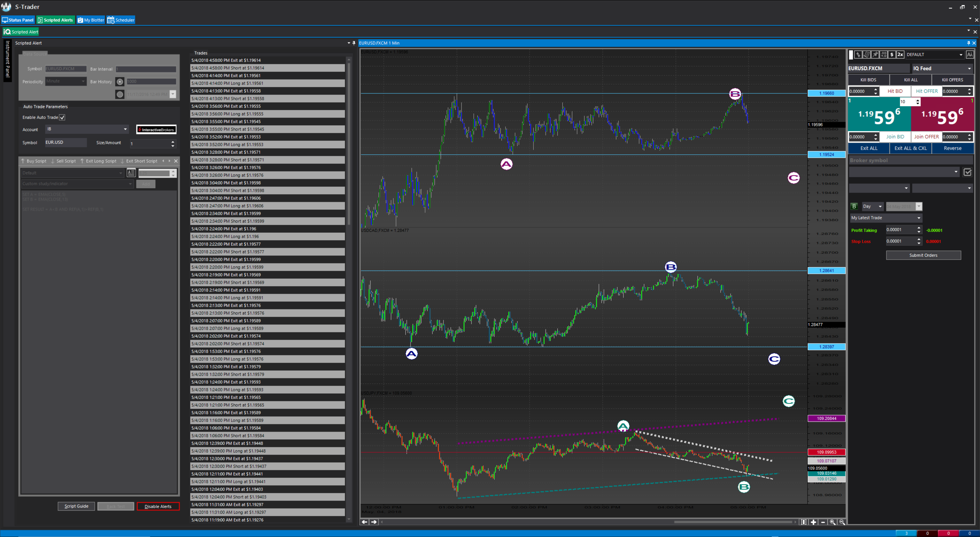Switch to the My Blotter tab

[91, 20]
